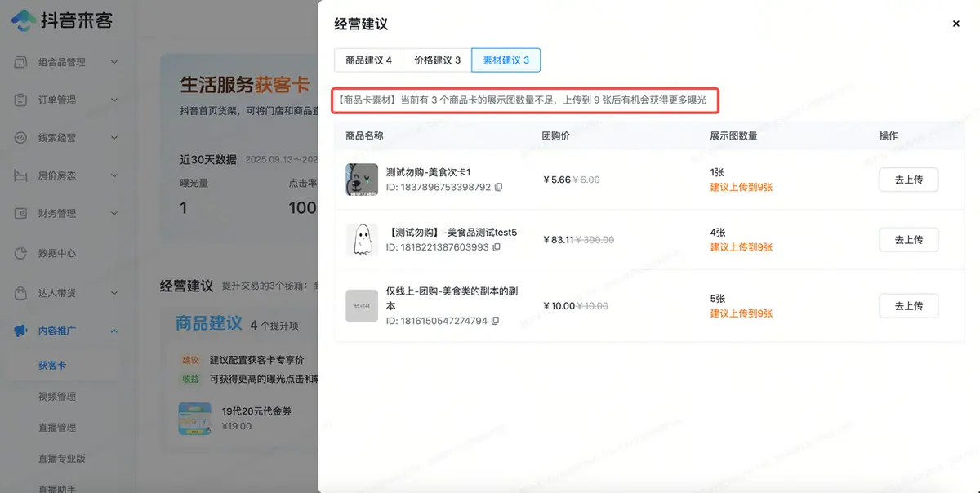Click the price ¥10.00 (not struck through)
The image size is (980, 493).
click(559, 306)
